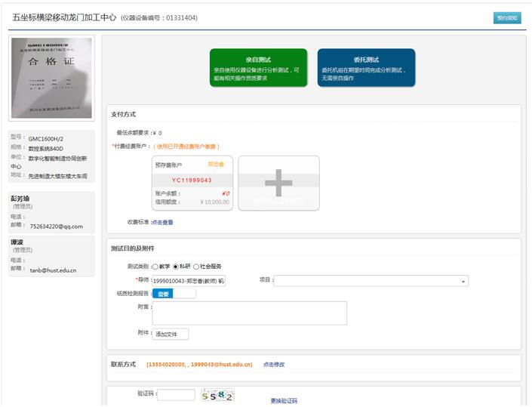Select the blue 委托测试 option card
Viewport: 532px width, 407px height.
coord(366,68)
